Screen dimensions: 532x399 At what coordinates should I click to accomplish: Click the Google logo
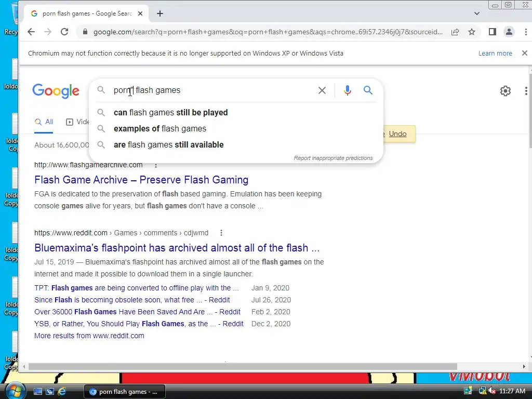[56, 91]
